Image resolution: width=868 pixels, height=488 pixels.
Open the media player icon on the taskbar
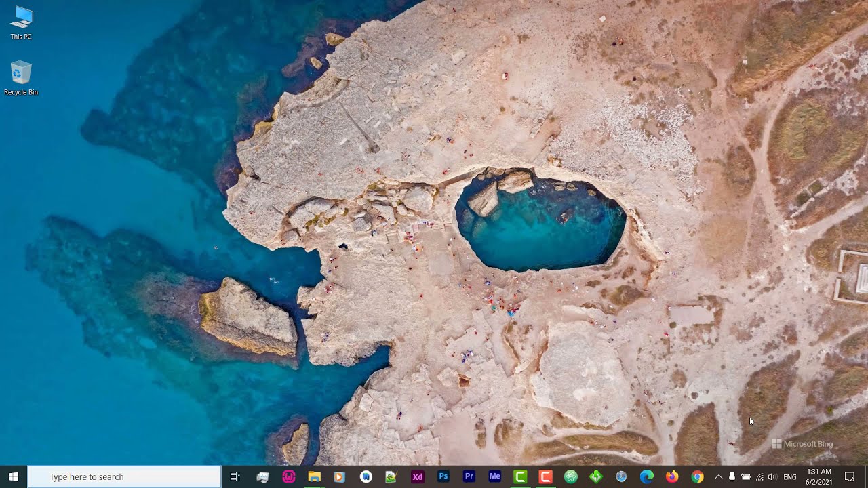[x=340, y=476]
